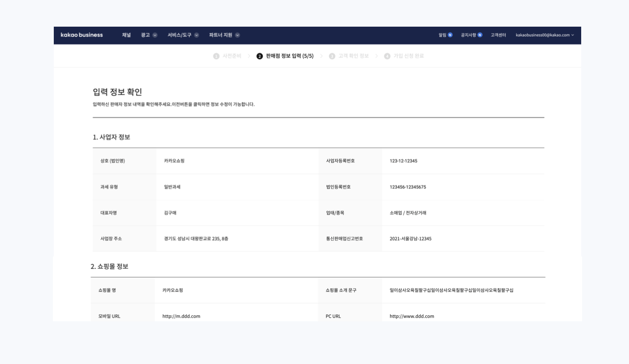Image resolution: width=629 pixels, height=364 pixels.
Task: Click the 쇼핑몰 소개 문구 label
Action: point(341,290)
